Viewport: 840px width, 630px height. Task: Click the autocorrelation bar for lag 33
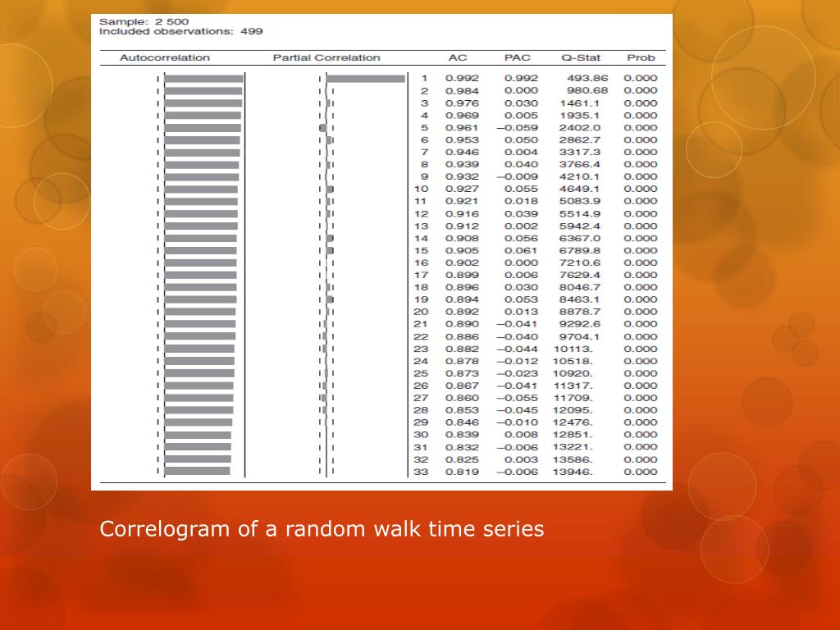coord(197,472)
